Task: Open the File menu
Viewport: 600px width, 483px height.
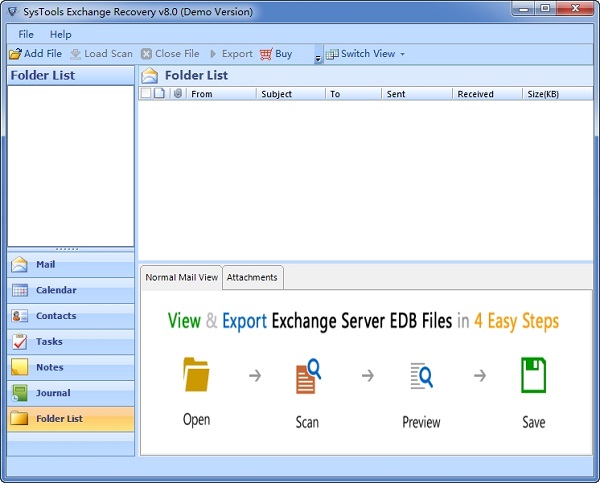Action: pos(26,34)
